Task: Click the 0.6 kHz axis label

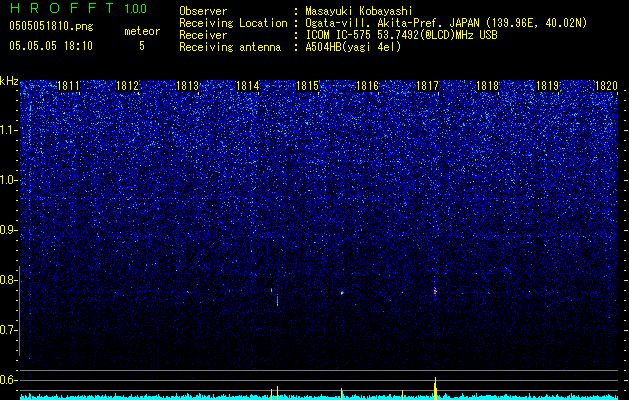Action: [9, 380]
